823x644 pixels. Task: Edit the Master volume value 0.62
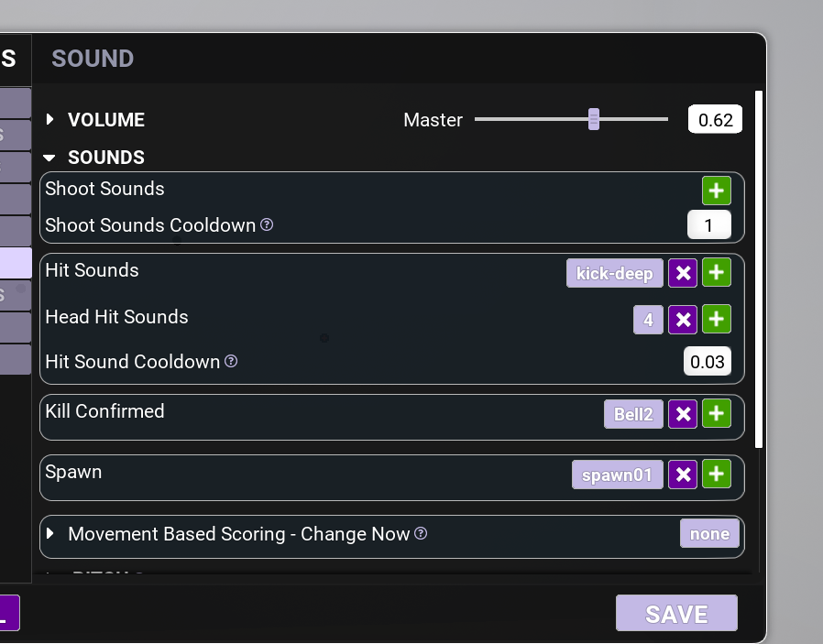(x=715, y=120)
